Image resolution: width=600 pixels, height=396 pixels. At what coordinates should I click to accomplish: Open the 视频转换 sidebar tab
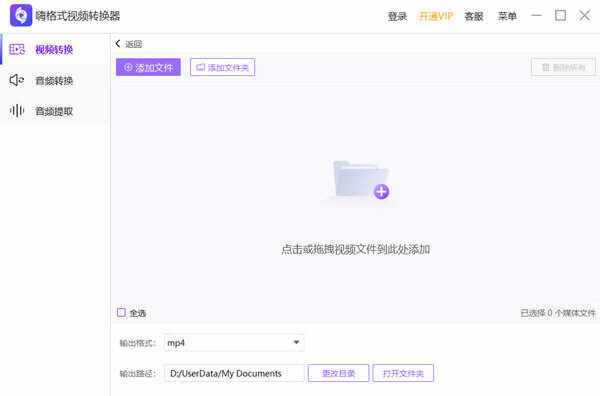click(x=54, y=49)
